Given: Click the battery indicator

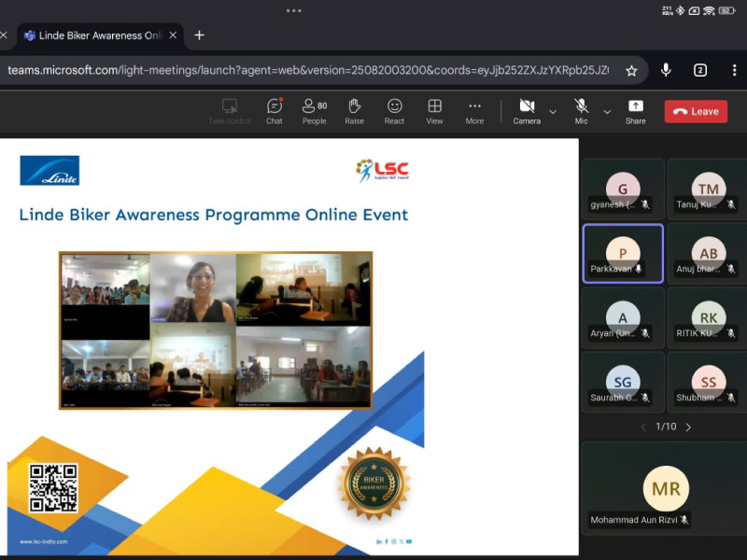Looking at the screenshot, I should [726, 10].
